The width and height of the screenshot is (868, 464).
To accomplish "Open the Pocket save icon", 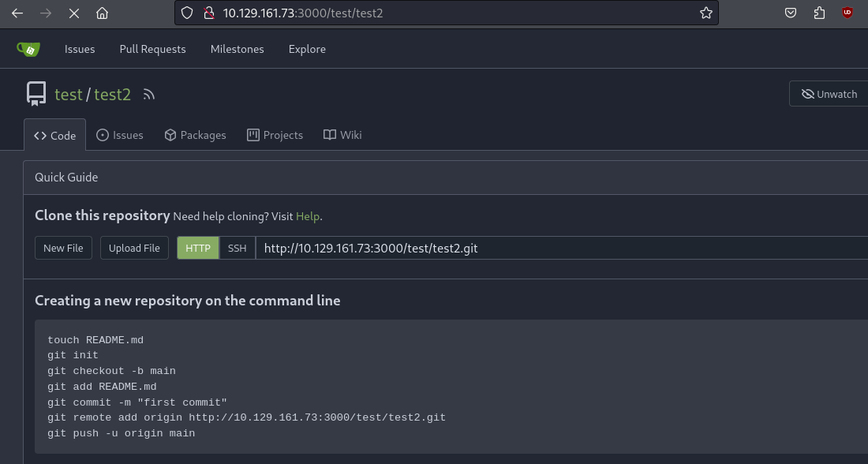I will (790, 13).
